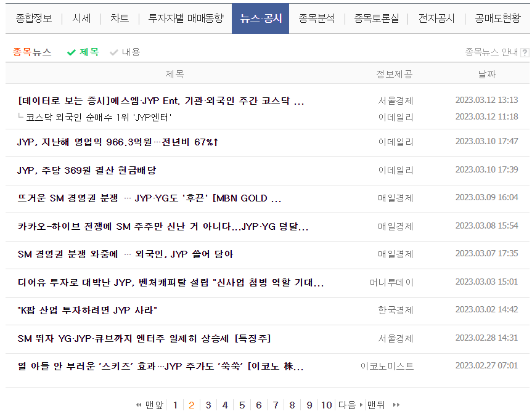
Task: Click 다음 to load next pages
Action: pos(351,405)
